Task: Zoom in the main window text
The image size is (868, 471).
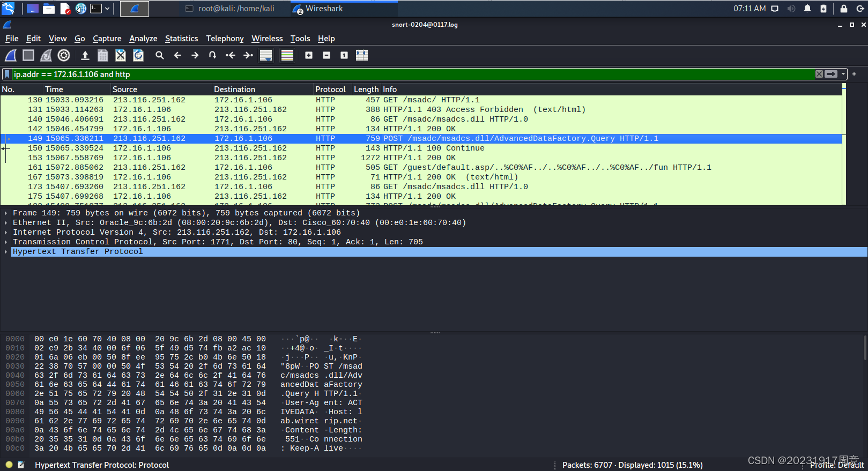Action: 309,55
